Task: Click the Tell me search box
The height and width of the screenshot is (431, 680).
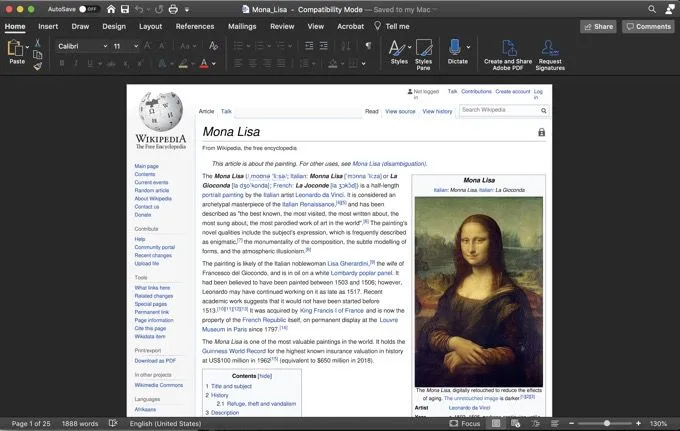Action: coord(392,26)
